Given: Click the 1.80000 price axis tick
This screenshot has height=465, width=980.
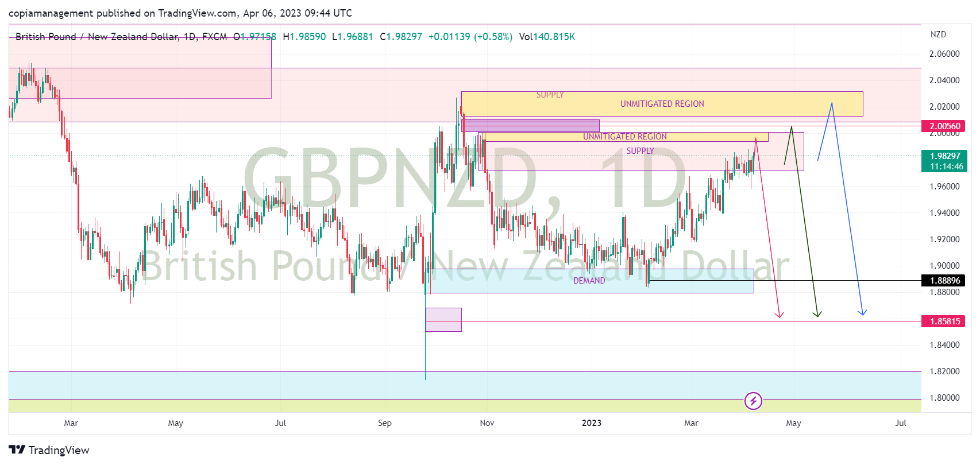Looking at the screenshot, I should point(944,398).
